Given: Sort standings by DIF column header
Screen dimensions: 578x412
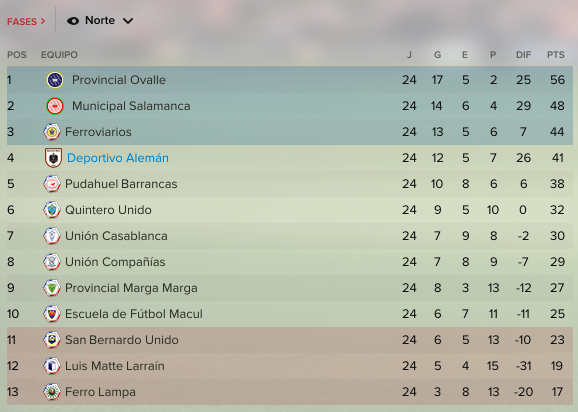Looking at the screenshot, I should pyautogui.click(x=523, y=55).
